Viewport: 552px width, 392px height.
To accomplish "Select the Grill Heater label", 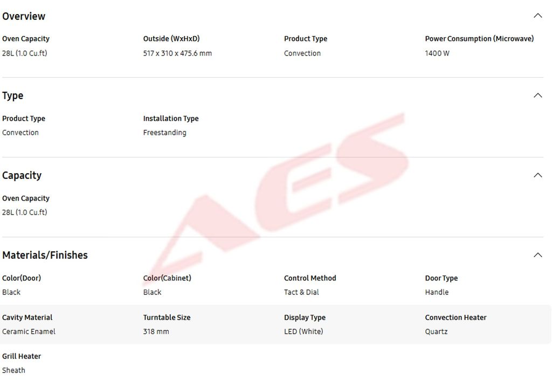I will pyautogui.click(x=22, y=356).
